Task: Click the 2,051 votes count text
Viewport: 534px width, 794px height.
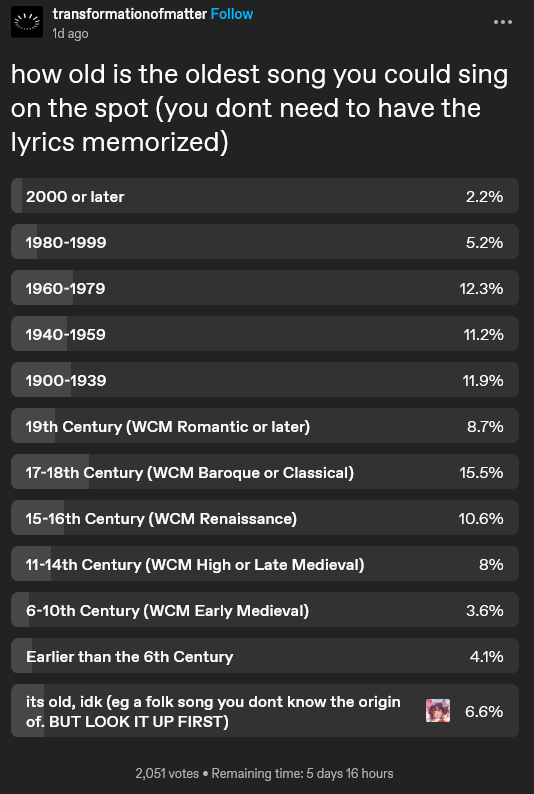Action: coord(167,773)
